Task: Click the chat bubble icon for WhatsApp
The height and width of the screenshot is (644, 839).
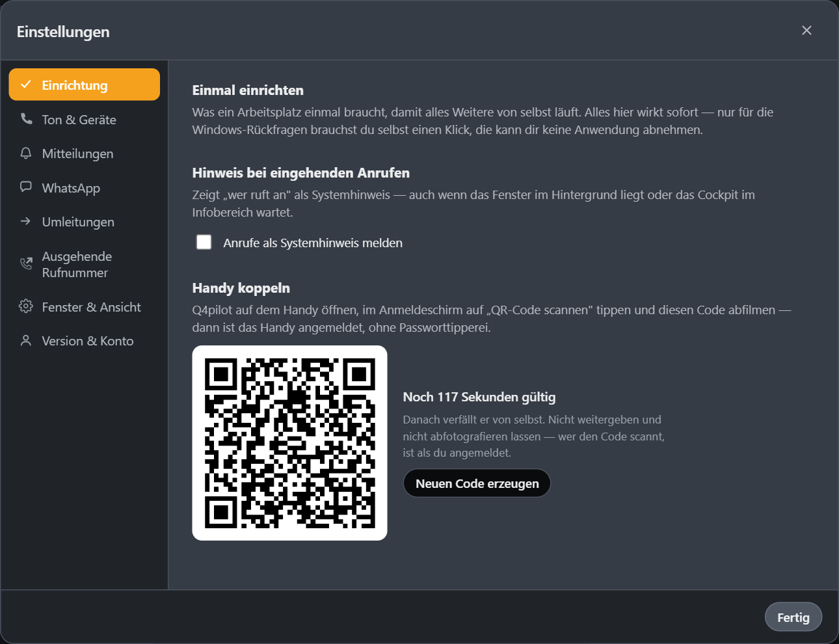Action: point(26,187)
